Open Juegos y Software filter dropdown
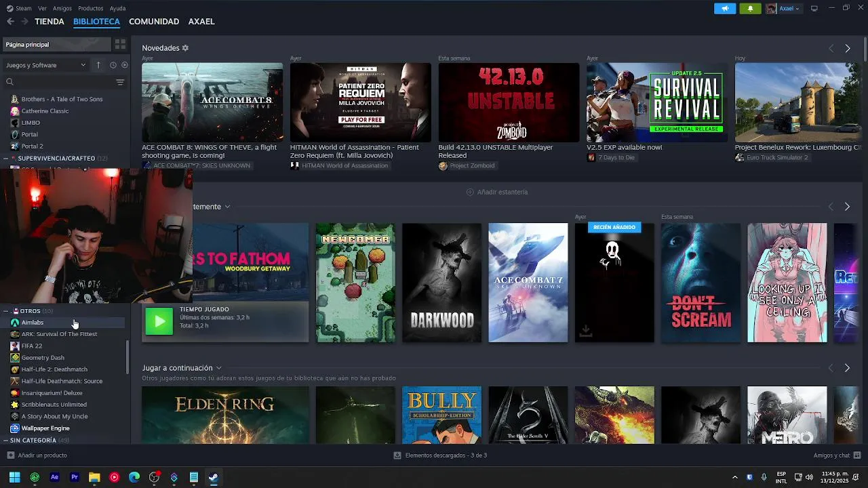Image resolution: width=868 pixels, height=488 pixels. coord(45,65)
